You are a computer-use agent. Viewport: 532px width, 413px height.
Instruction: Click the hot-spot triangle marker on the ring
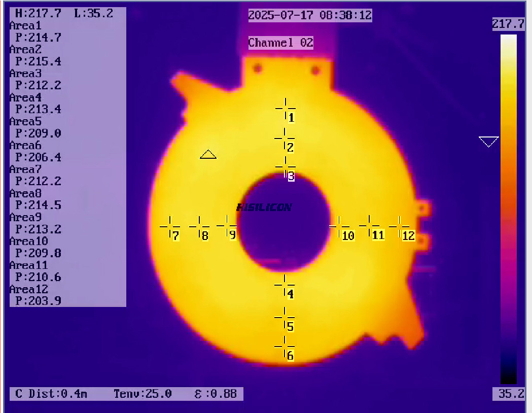[208, 154]
